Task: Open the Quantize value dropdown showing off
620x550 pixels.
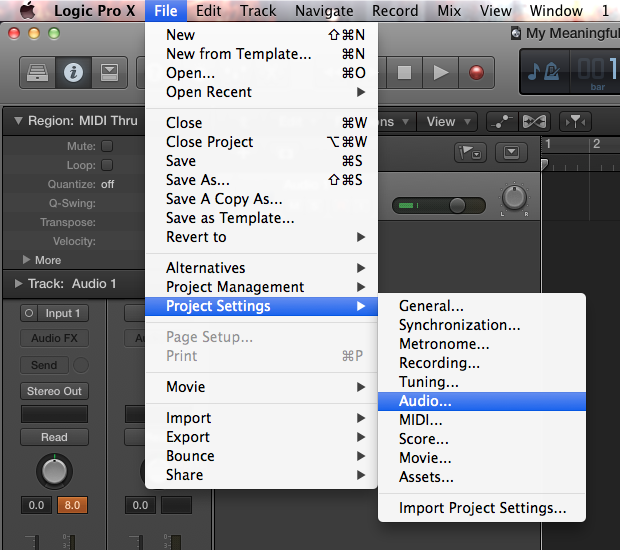Action: 108,184
